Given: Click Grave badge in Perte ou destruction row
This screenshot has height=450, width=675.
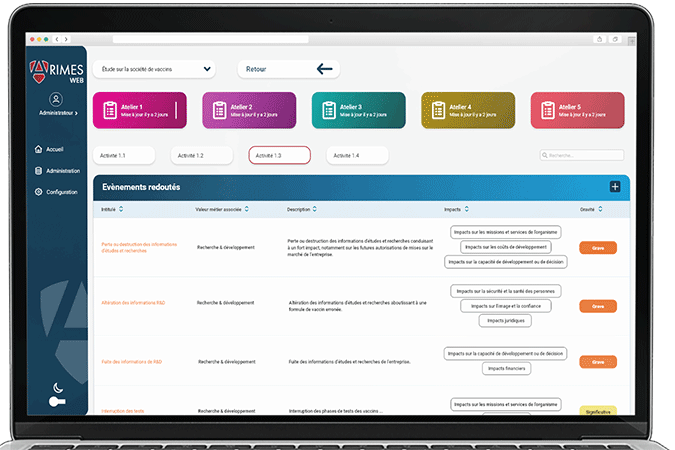Looking at the screenshot, I should tap(598, 248).
